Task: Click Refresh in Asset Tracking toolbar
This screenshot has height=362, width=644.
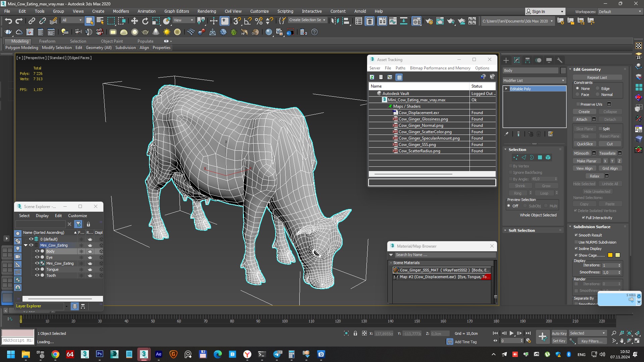Action: (372, 77)
